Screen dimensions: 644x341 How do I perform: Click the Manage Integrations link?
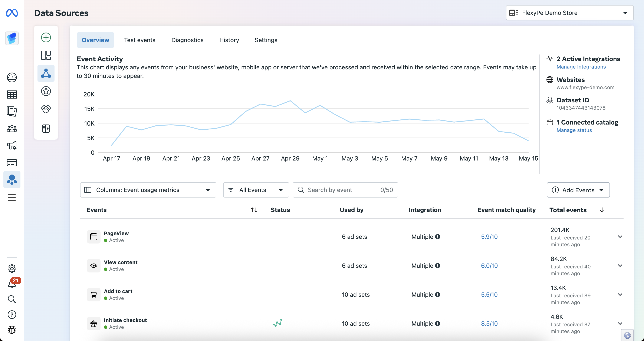coord(581,67)
